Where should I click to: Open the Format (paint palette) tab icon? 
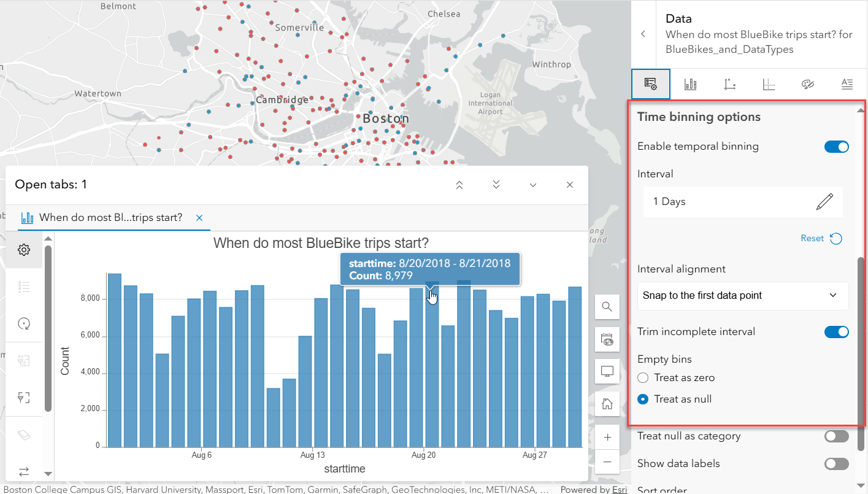coord(808,85)
